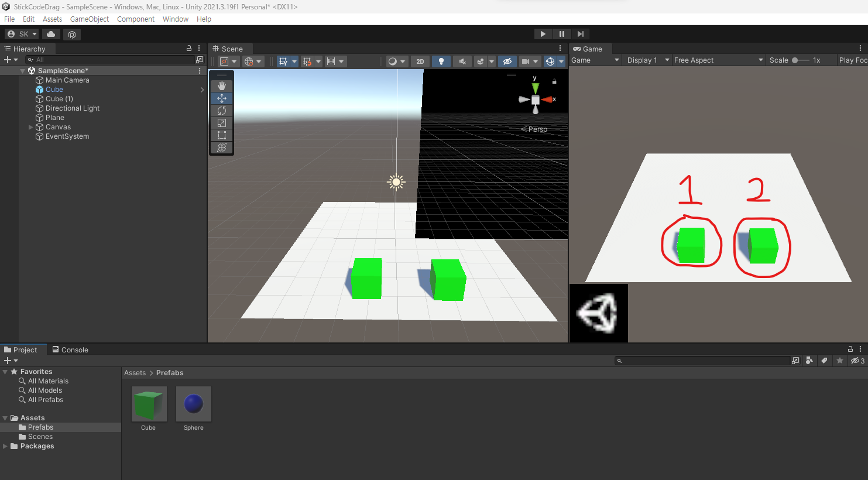Switch to the Console tab
Viewport: 868px width, 480px height.
70,349
